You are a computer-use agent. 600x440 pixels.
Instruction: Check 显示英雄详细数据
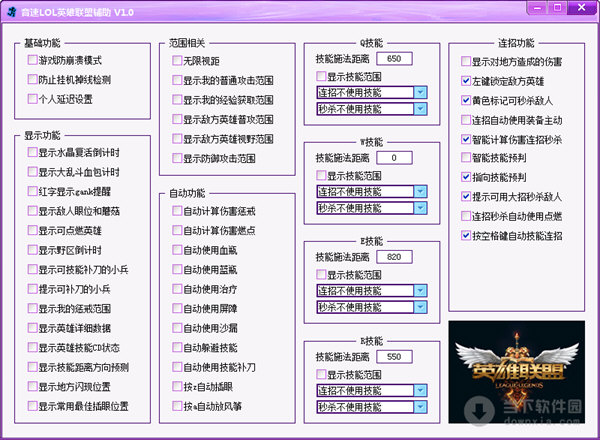click(32, 328)
